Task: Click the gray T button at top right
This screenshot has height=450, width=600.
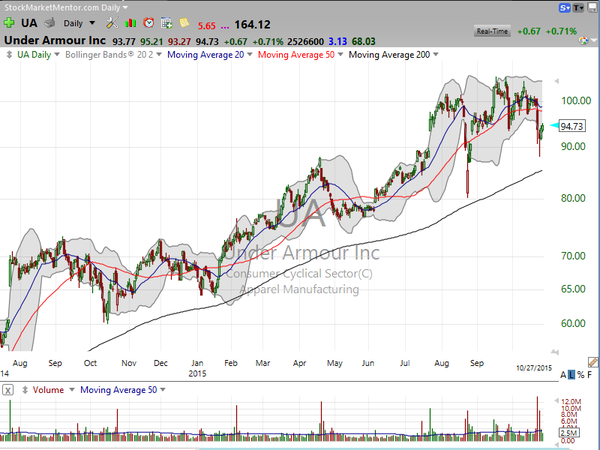Action: coord(578,8)
